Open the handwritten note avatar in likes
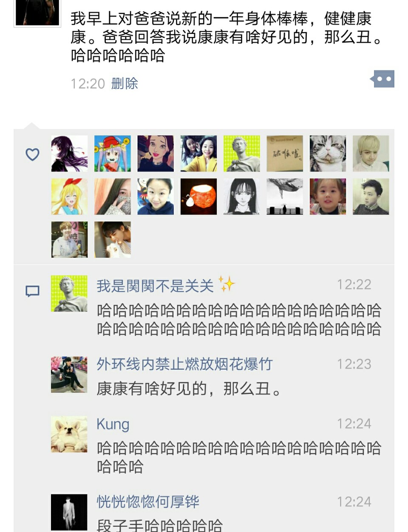Image resolution: width=408 pixels, height=532 pixels. point(285,153)
